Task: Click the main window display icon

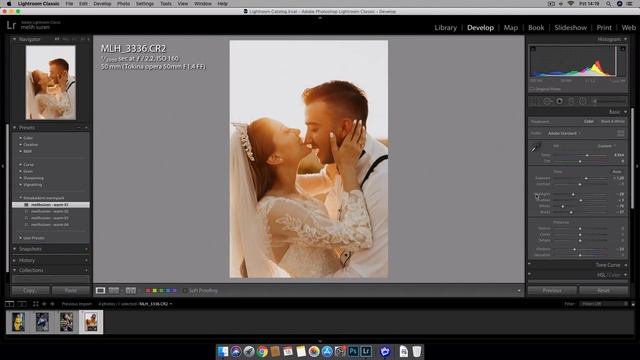Action: 9,304
